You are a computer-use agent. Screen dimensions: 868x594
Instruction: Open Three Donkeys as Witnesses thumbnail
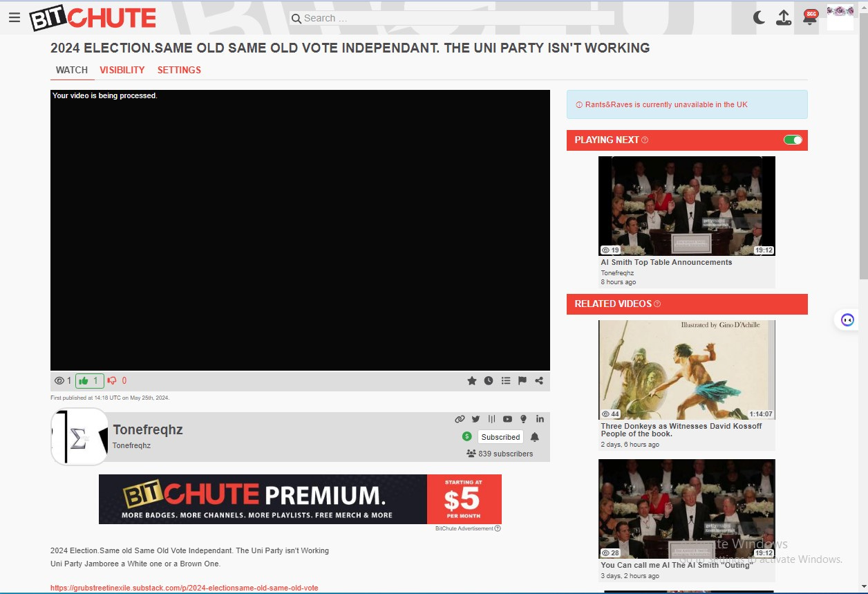click(x=687, y=370)
